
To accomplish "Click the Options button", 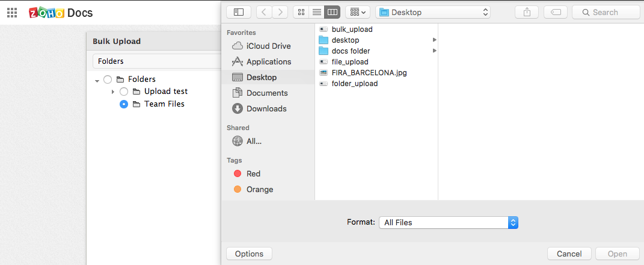I will click(x=249, y=254).
